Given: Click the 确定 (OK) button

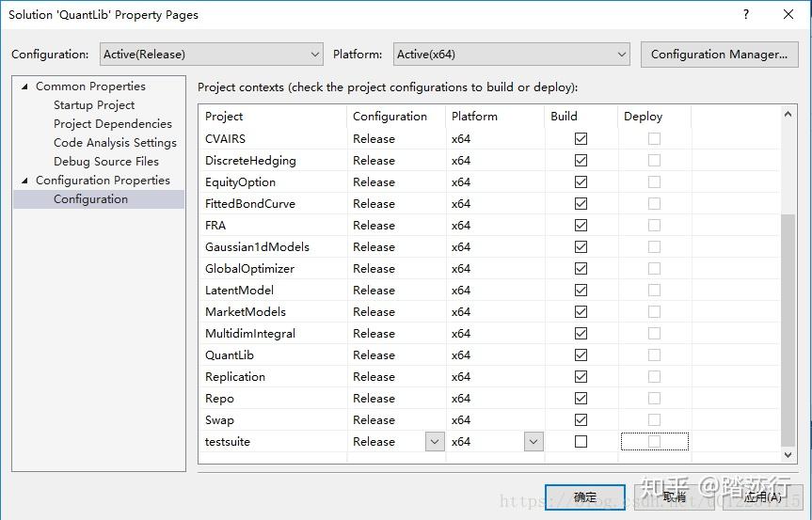Looking at the screenshot, I should click(x=585, y=496).
